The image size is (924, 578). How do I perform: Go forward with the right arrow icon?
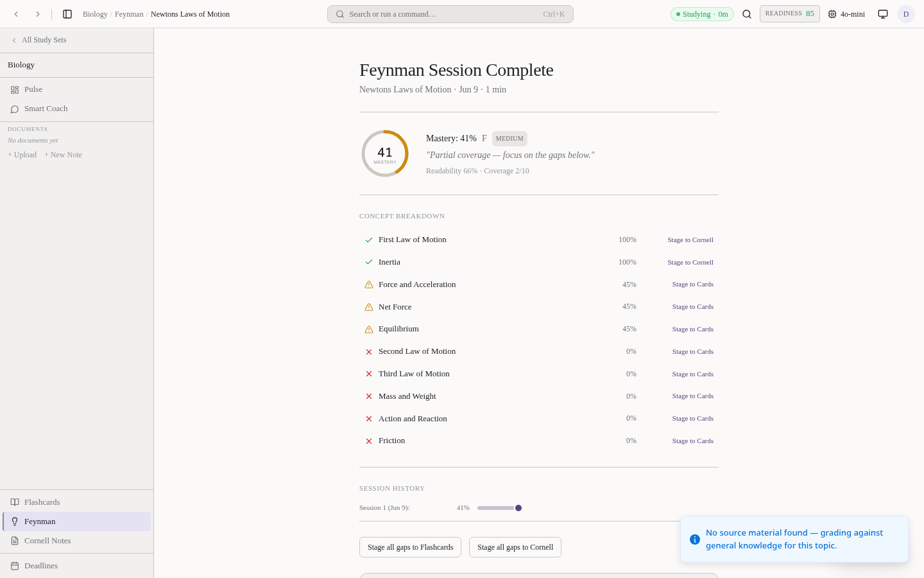(37, 14)
